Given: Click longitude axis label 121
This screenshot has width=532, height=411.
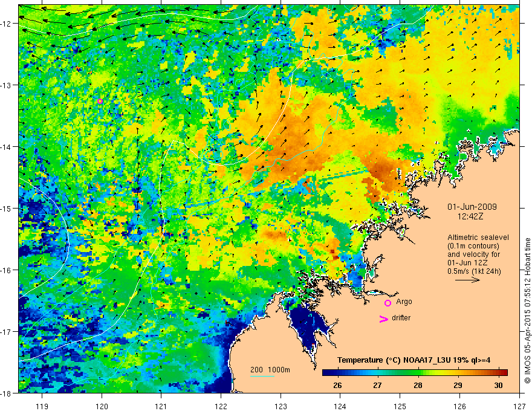Looking at the screenshot, I should [x=161, y=406].
